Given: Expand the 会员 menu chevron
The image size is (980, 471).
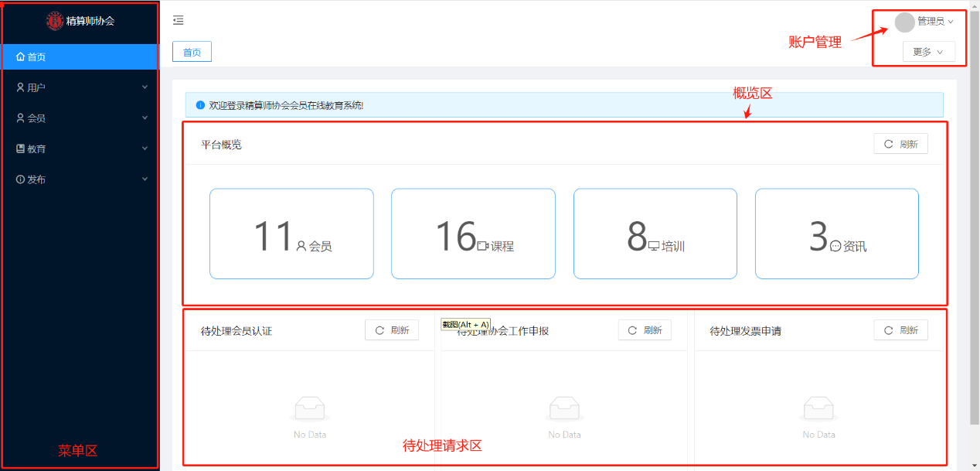Looking at the screenshot, I should click(x=145, y=118).
